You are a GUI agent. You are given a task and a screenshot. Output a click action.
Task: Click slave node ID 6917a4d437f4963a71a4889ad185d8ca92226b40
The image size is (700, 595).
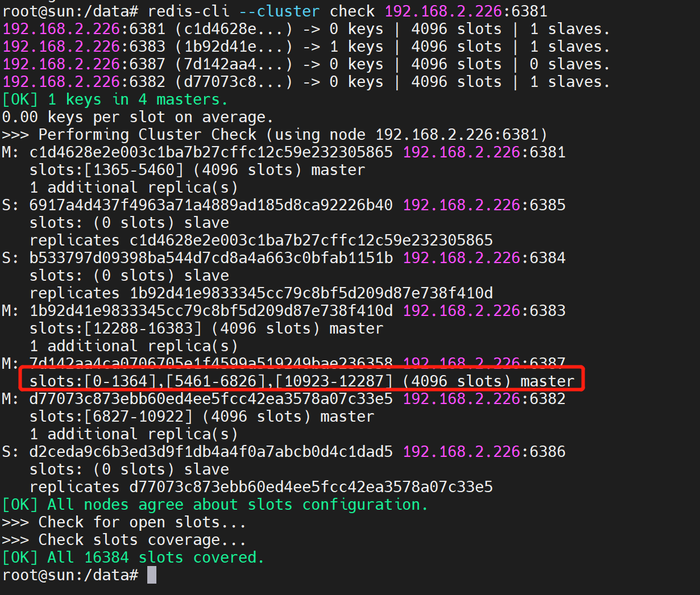(211, 205)
